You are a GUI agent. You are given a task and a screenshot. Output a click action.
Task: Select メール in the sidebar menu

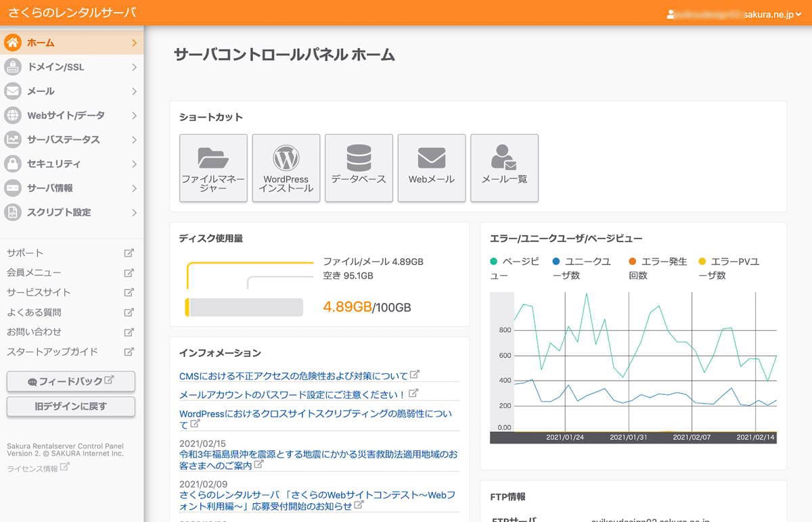(72, 91)
